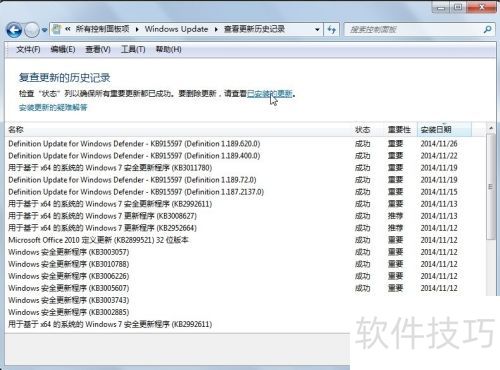Select Windows 安全更新程序 KB3006226 row
This screenshot has height=370, width=500.
click(x=245, y=276)
